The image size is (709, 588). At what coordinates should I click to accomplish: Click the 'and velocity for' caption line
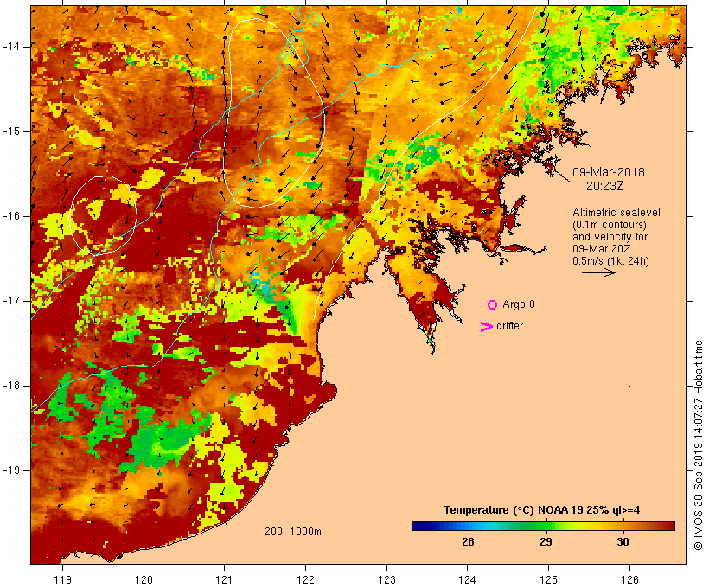610,237
